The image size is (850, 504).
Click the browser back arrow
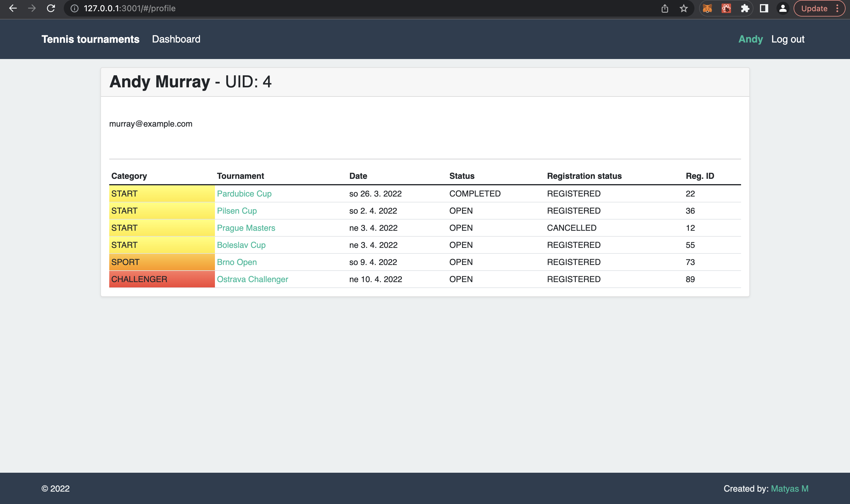tap(13, 9)
